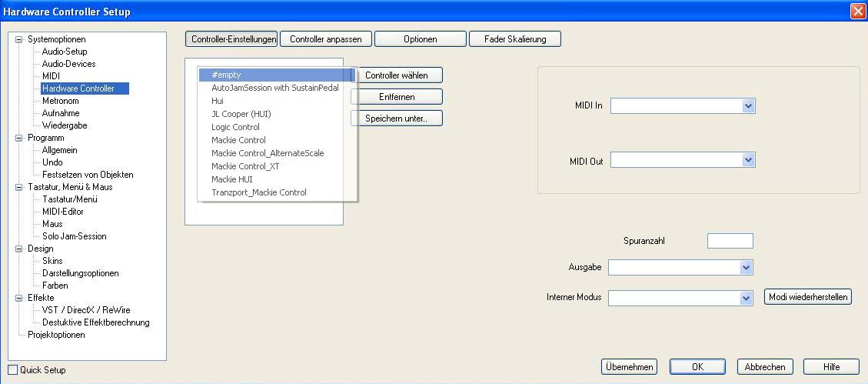Select Maus in the tree

click(x=52, y=224)
